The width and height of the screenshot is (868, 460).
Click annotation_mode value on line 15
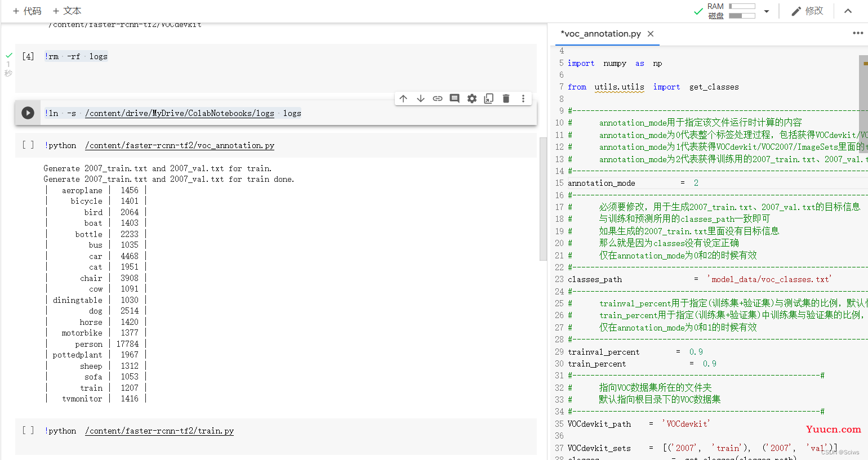pyautogui.click(x=696, y=183)
